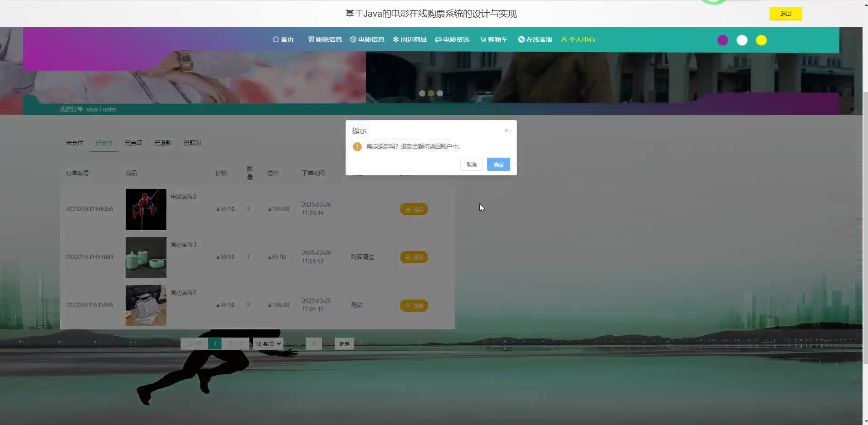Click the 总价 column header

[x=273, y=173]
